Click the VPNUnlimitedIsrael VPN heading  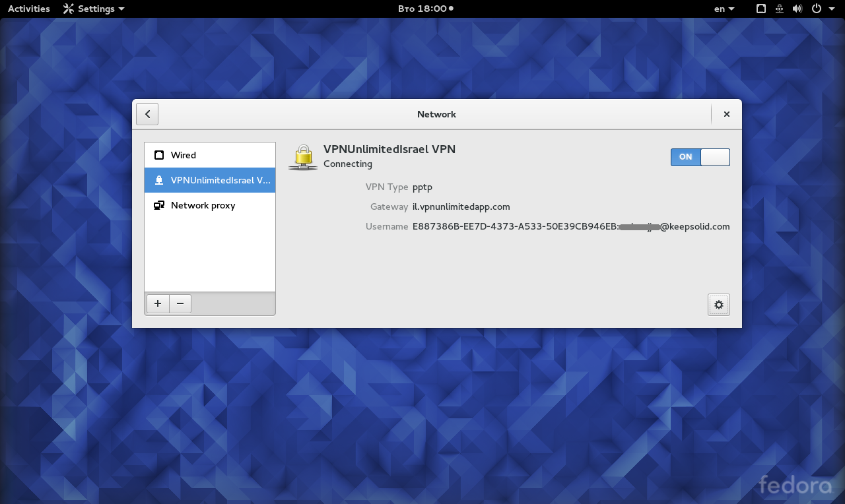click(389, 149)
